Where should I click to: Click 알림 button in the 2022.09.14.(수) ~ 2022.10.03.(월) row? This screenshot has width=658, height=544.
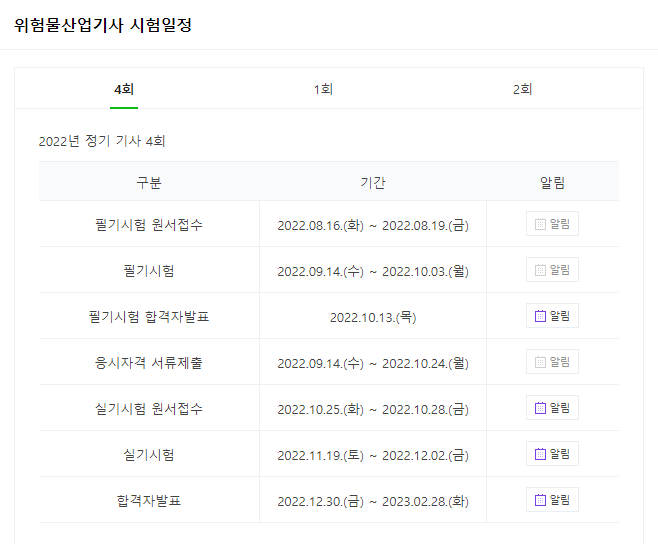[x=552, y=269]
